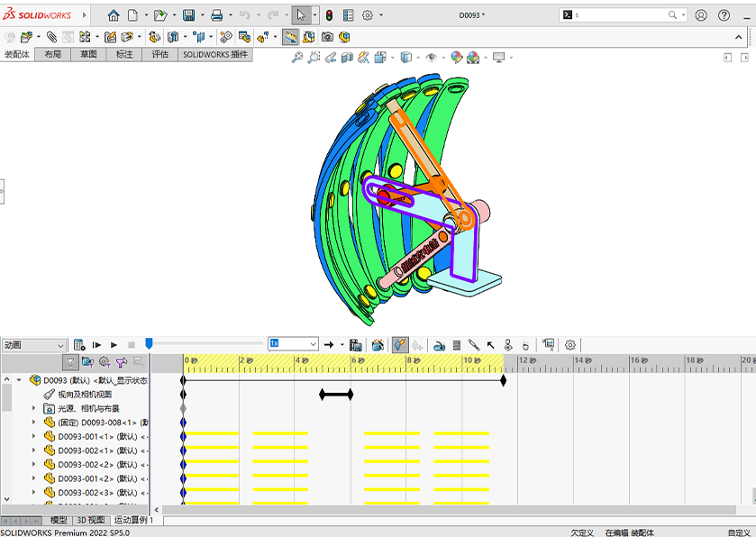The image size is (756, 537).
Task: Click the Home icon in the top toolbar
Action: pos(113,15)
